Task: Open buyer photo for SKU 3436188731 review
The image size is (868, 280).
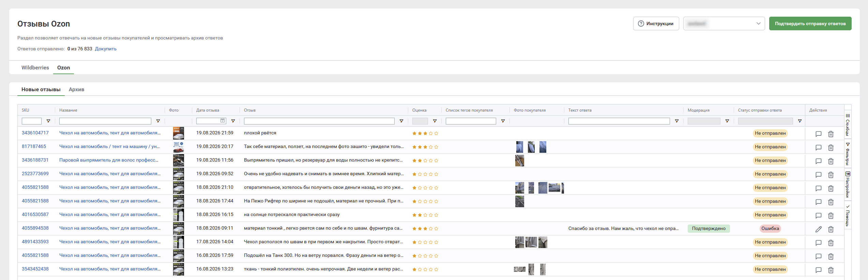Action: [x=520, y=161]
